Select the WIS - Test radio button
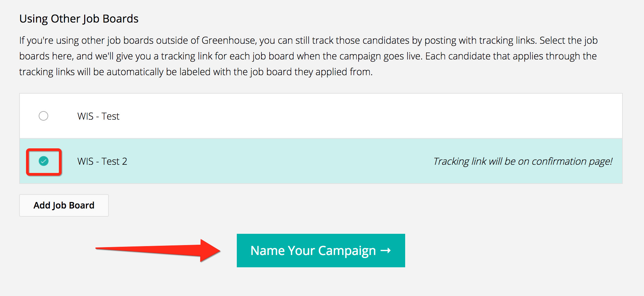 43,116
